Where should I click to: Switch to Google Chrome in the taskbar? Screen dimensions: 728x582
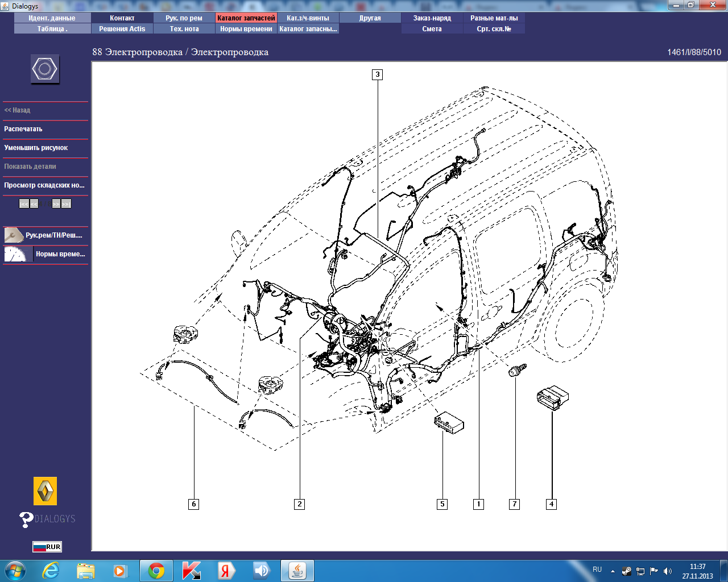pos(156,571)
